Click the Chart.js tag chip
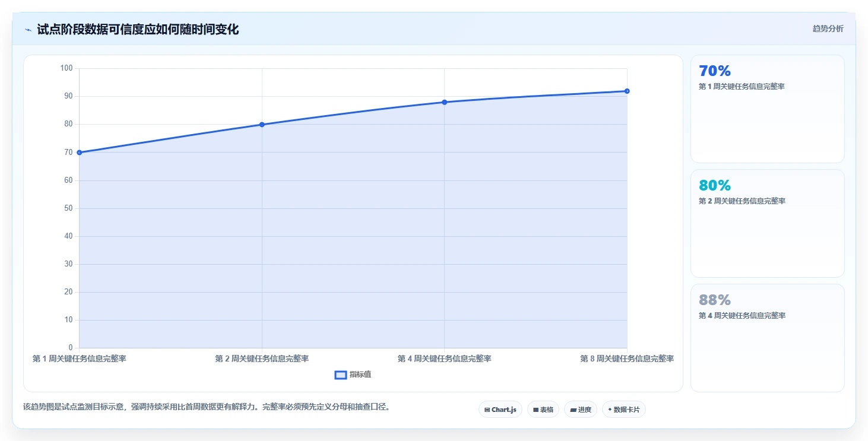868x441 pixels. coord(500,410)
